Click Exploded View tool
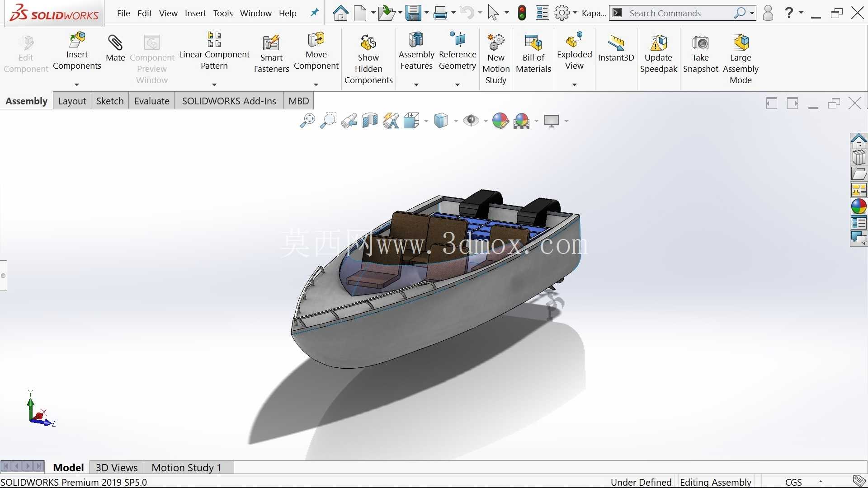Image resolution: width=868 pixels, height=488 pixels. point(574,50)
